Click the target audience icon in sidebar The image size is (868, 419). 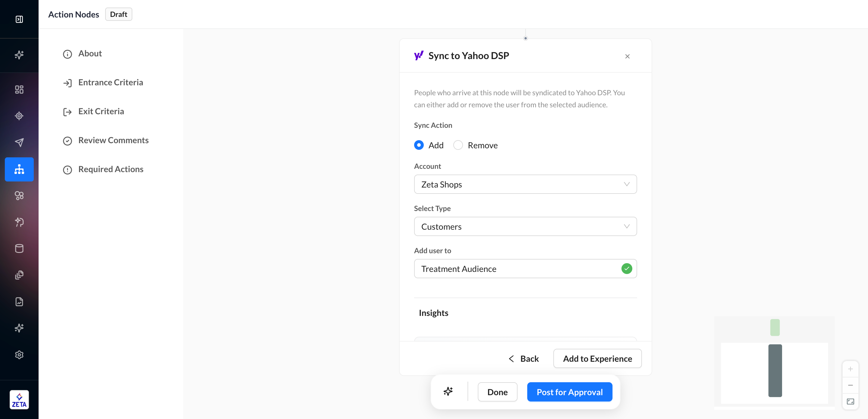coord(19,116)
